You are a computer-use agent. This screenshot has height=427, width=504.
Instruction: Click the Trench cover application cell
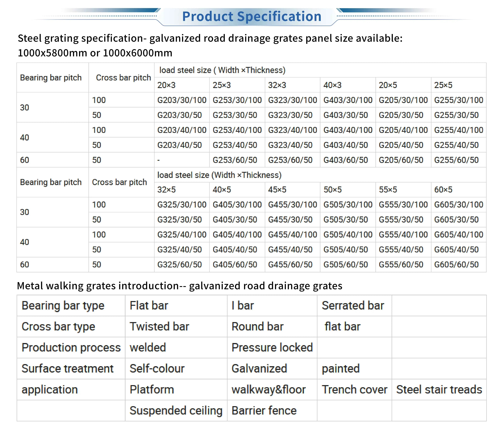[x=354, y=390]
